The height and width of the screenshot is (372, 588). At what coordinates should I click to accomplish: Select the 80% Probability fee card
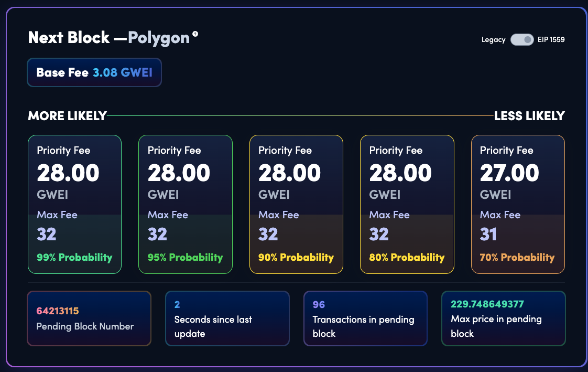click(x=407, y=204)
